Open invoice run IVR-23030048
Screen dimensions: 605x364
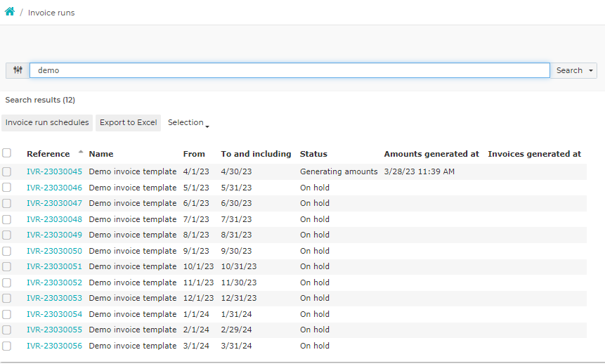tap(54, 219)
